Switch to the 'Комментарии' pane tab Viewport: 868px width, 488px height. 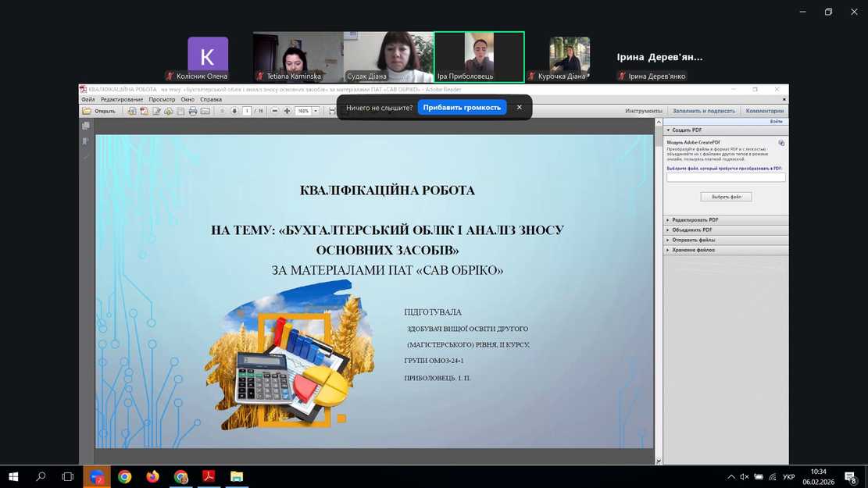click(x=764, y=111)
